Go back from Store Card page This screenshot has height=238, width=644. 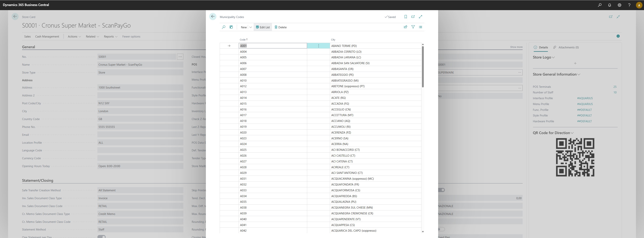point(15,17)
